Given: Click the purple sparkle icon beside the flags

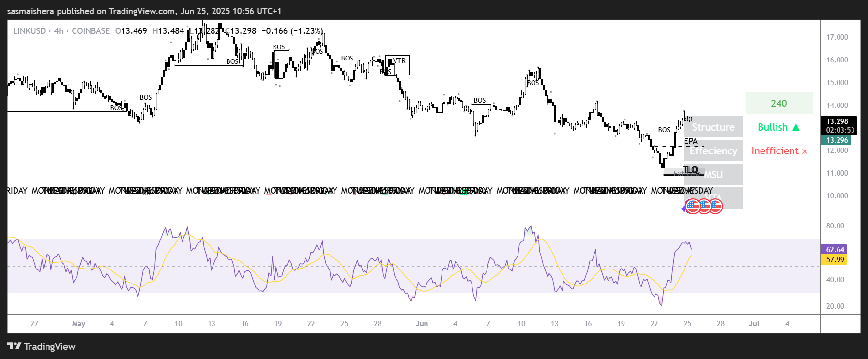Looking at the screenshot, I should pyautogui.click(x=684, y=209).
